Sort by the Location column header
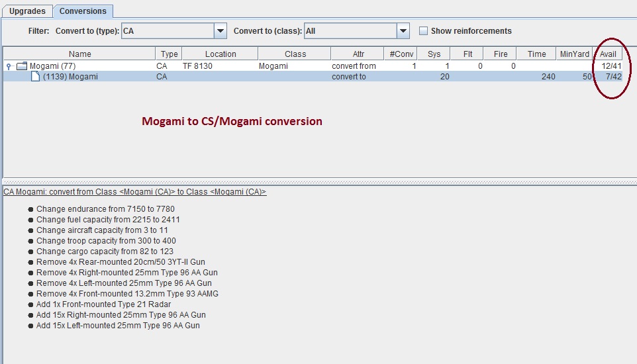 220,54
